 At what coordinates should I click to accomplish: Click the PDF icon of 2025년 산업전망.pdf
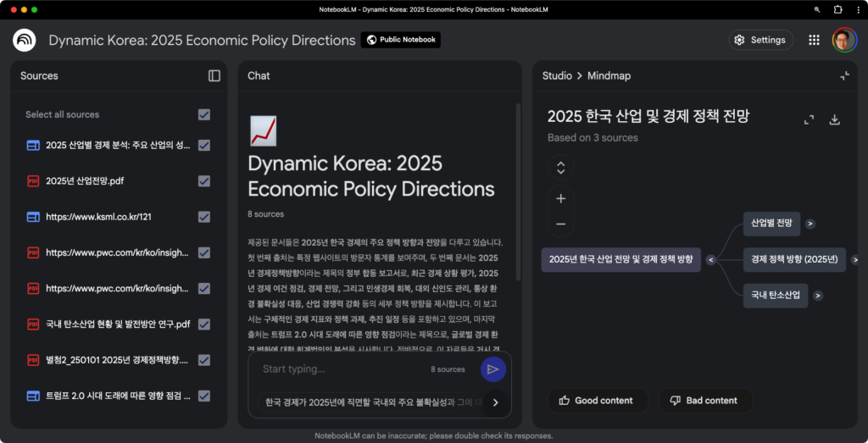pos(33,181)
